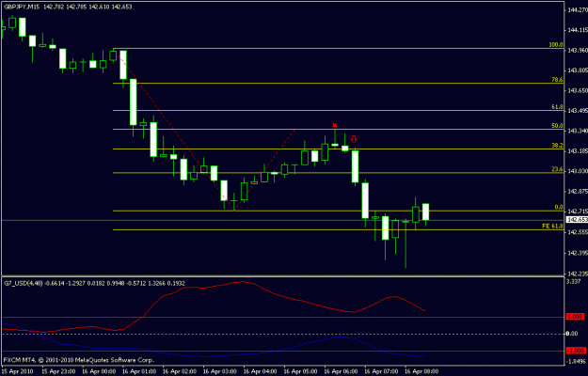This screenshot has height=376, width=588.
Task: Click the Fibonacci 50.0 level label
Action: pos(557,126)
